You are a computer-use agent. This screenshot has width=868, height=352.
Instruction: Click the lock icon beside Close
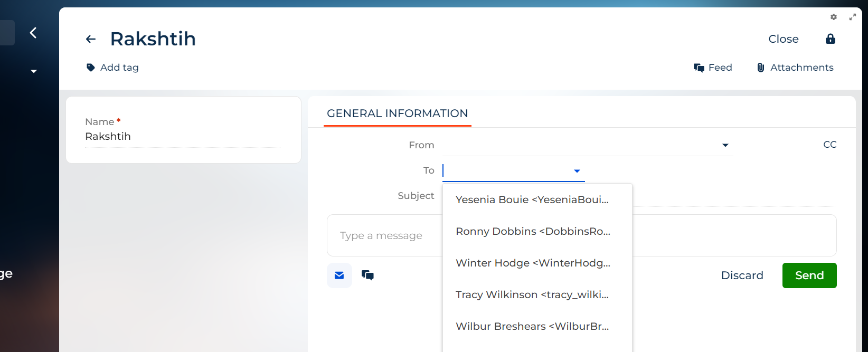(831, 39)
